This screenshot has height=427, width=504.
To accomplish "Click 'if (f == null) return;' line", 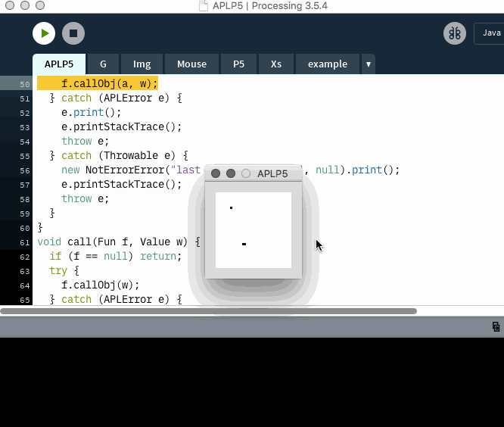I will [115, 256].
